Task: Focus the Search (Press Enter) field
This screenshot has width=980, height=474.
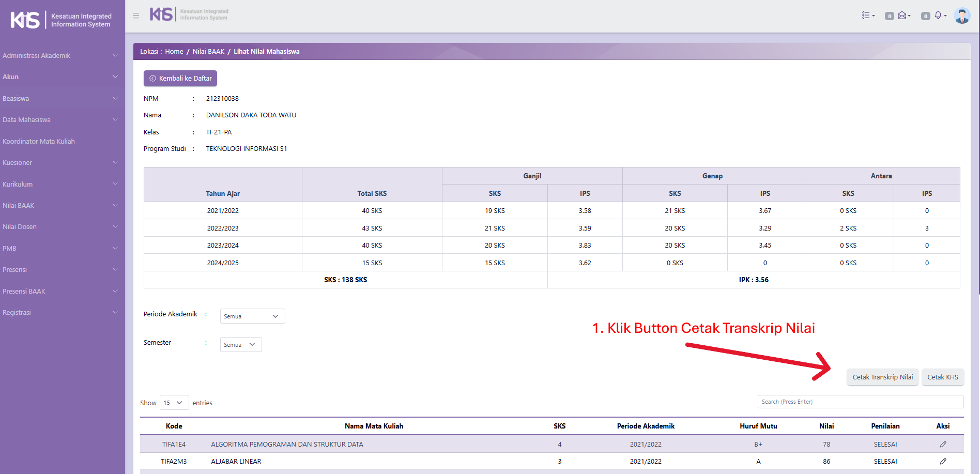Action: click(x=860, y=402)
